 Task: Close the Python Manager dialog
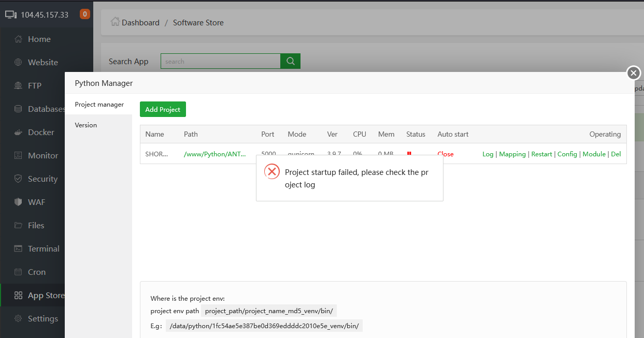[x=634, y=73]
